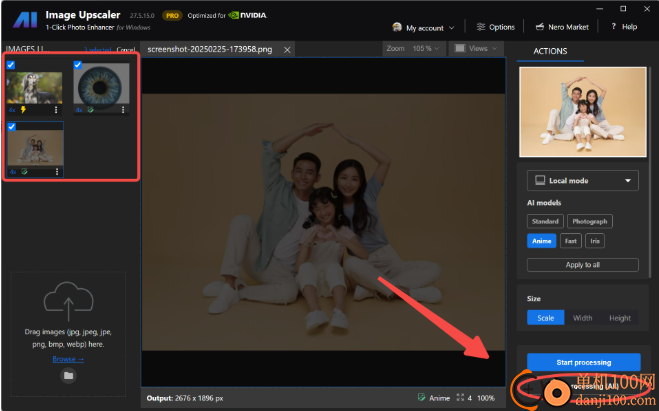Select the Fast AI model
The width and height of the screenshot is (659, 411).
click(570, 241)
